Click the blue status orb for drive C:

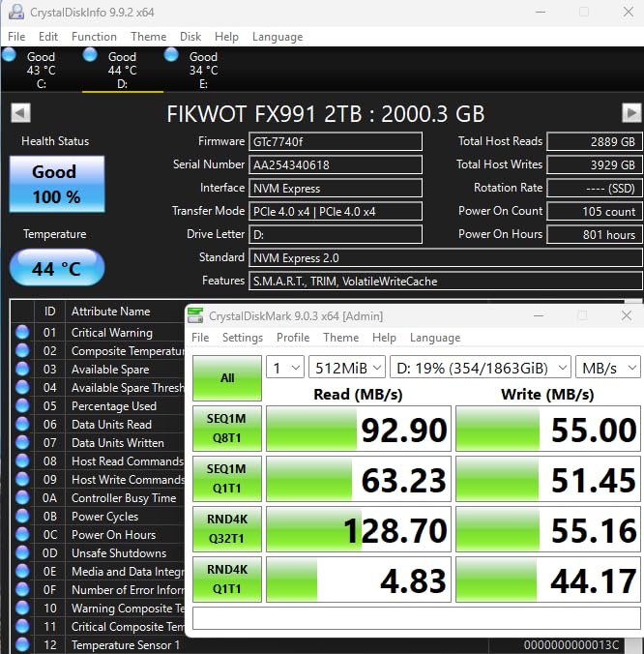click(x=9, y=54)
